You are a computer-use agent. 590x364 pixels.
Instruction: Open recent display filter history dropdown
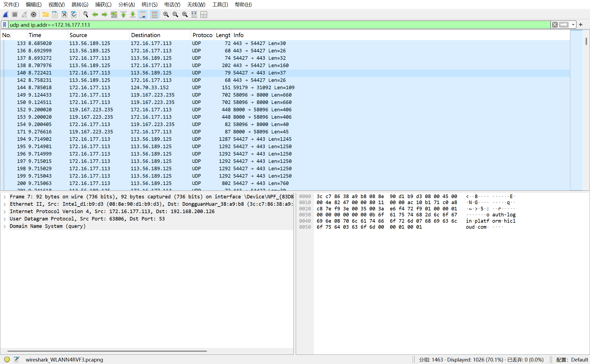573,25
